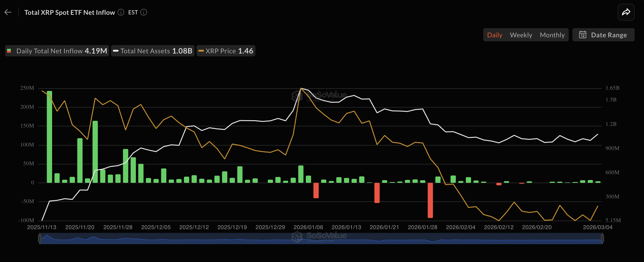Click the largest red outflow bar
The image size is (644, 262).
coord(430,200)
